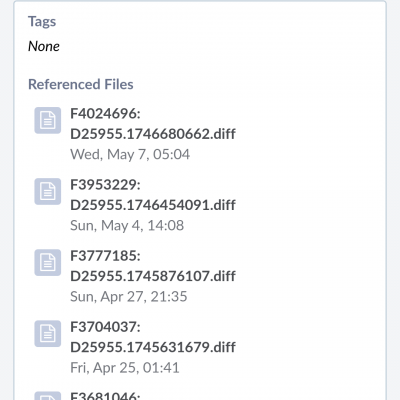Open file link F3953229

click(x=105, y=185)
